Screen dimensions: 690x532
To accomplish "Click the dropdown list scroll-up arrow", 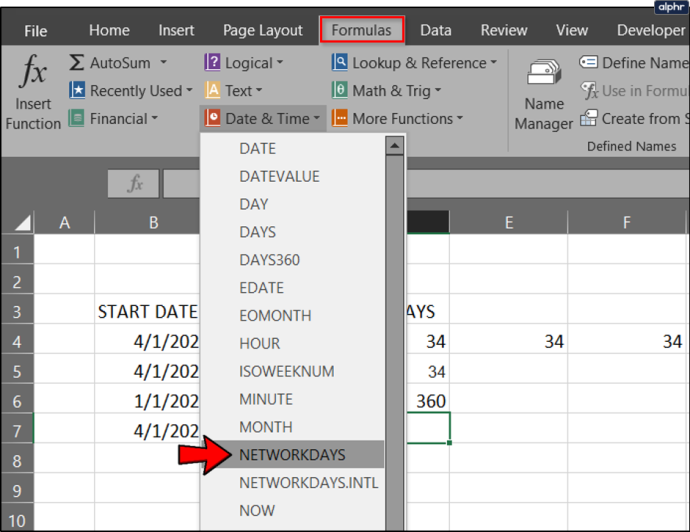I will 394,146.
